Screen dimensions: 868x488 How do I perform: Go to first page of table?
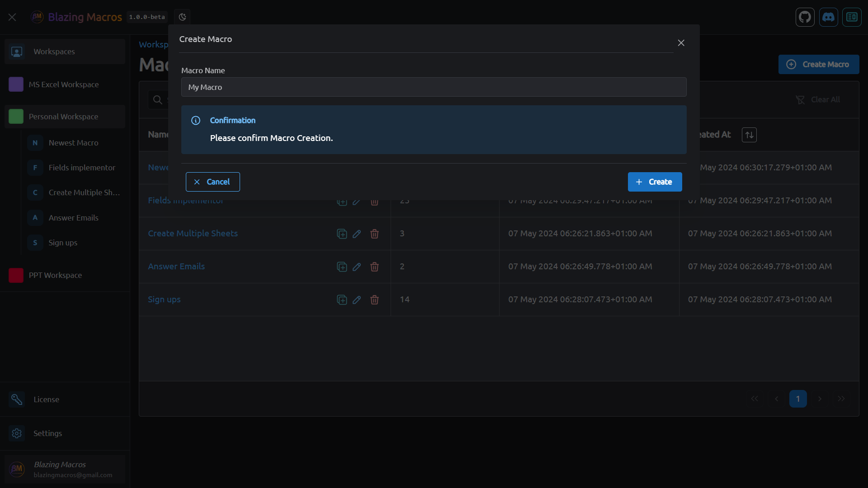point(755,399)
